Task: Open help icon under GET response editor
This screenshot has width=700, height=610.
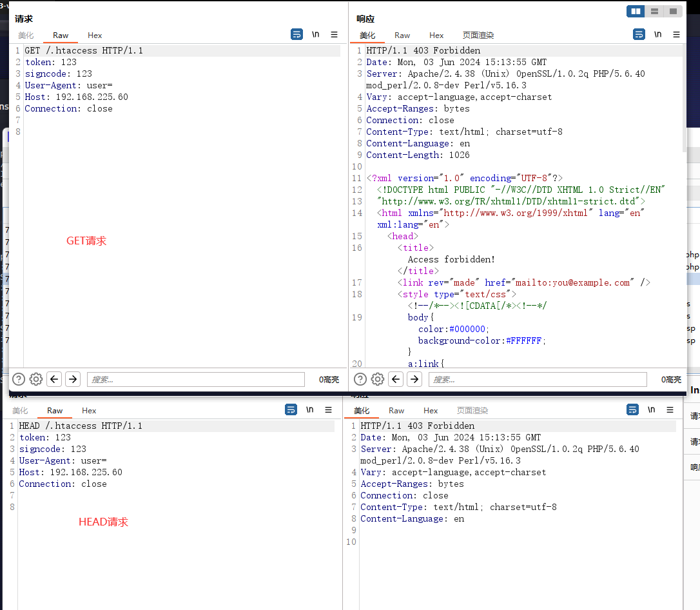Action: click(x=360, y=379)
